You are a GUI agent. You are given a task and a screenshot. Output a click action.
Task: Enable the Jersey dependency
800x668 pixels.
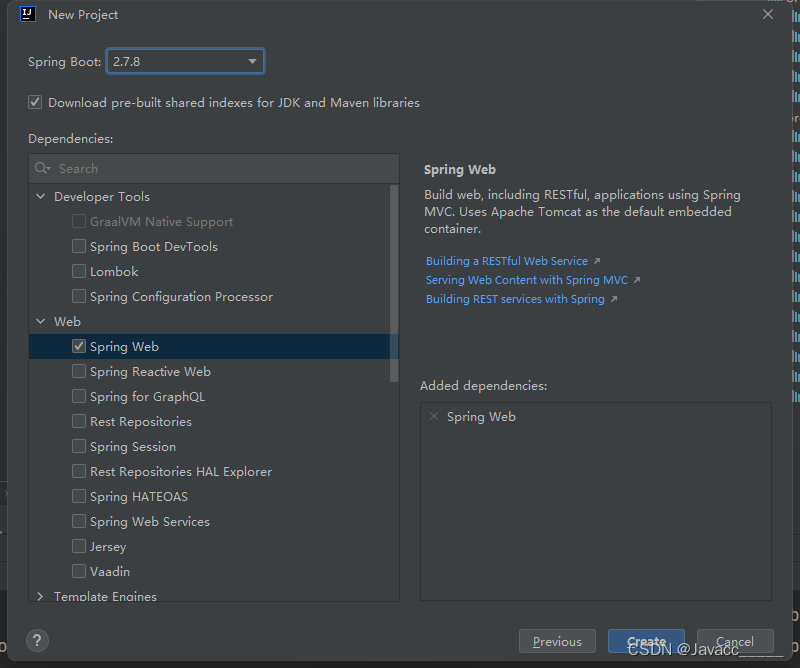click(x=79, y=546)
